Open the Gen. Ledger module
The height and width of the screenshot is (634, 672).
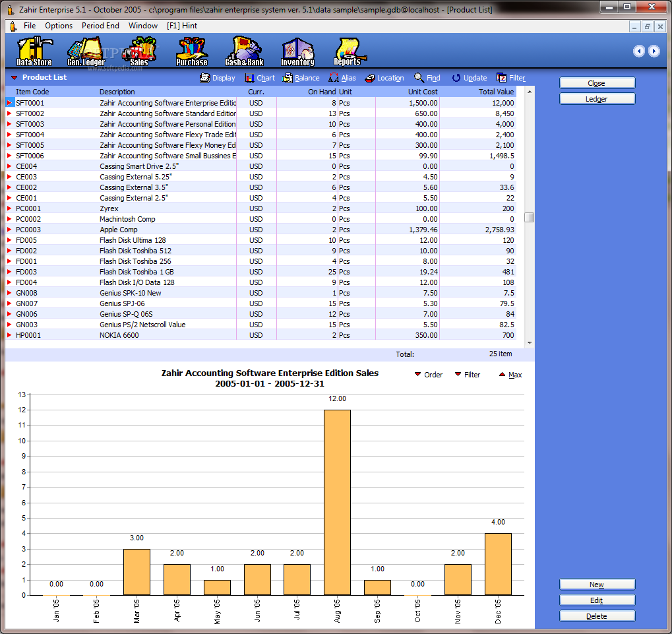click(86, 51)
